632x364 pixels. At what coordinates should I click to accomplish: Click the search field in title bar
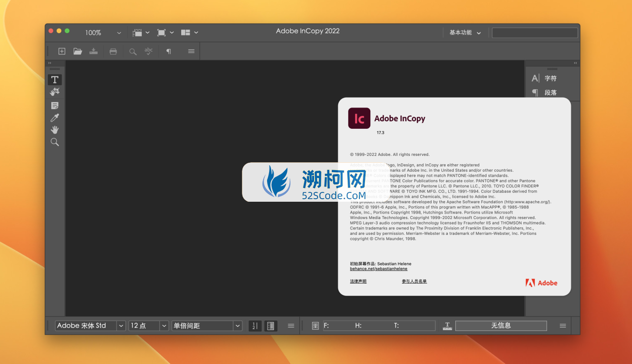535,33
